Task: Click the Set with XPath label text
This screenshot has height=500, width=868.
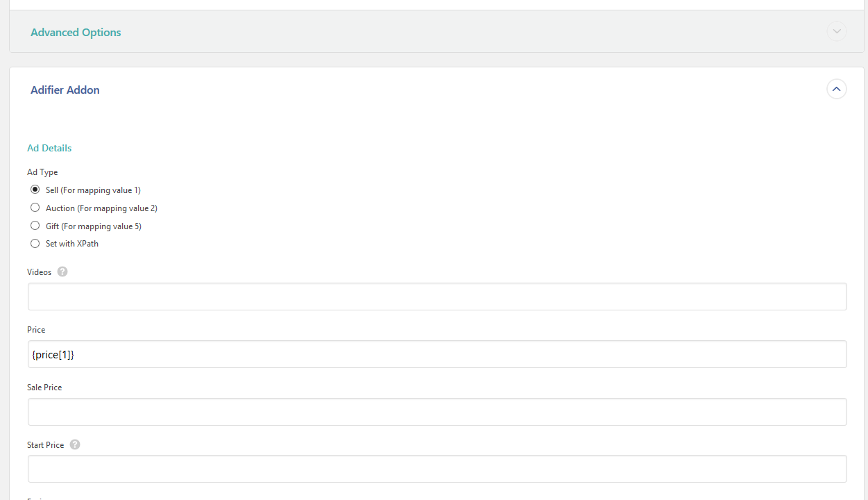Action: click(x=72, y=244)
